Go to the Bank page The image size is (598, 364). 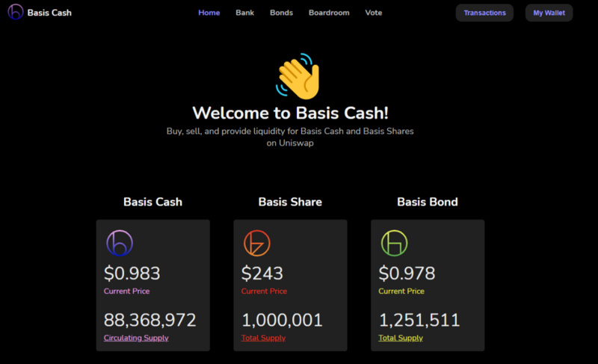tap(245, 13)
